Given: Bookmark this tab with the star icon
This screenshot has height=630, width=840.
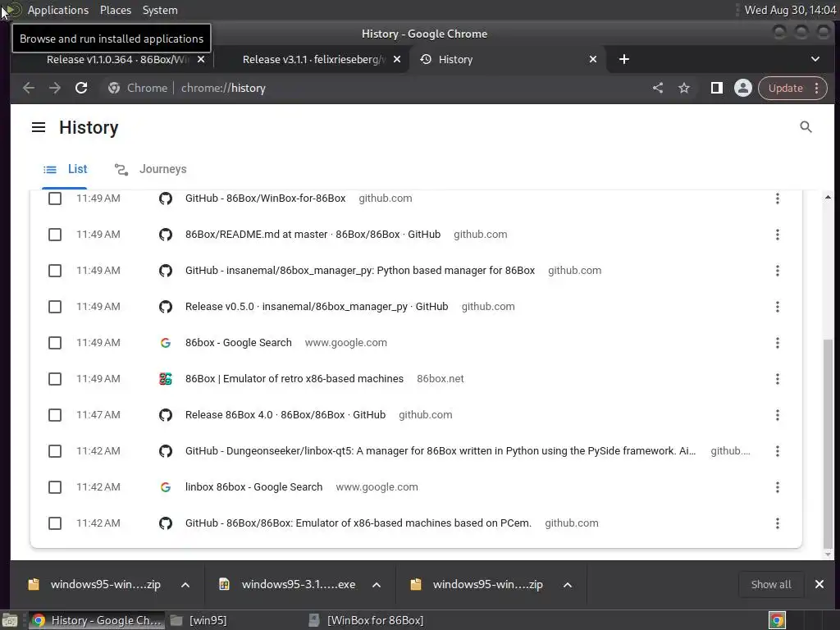Looking at the screenshot, I should click(x=684, y=88).
